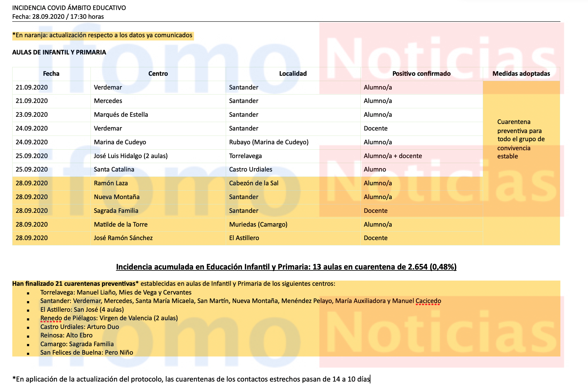Click the 'Cuarentena preventiva' measures text block

tap(521, 139)
